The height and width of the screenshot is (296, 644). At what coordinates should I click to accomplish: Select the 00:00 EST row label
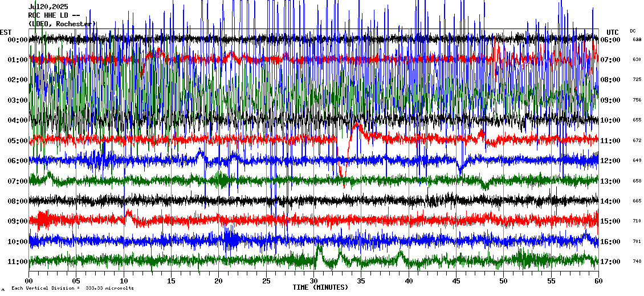point(18,40)
